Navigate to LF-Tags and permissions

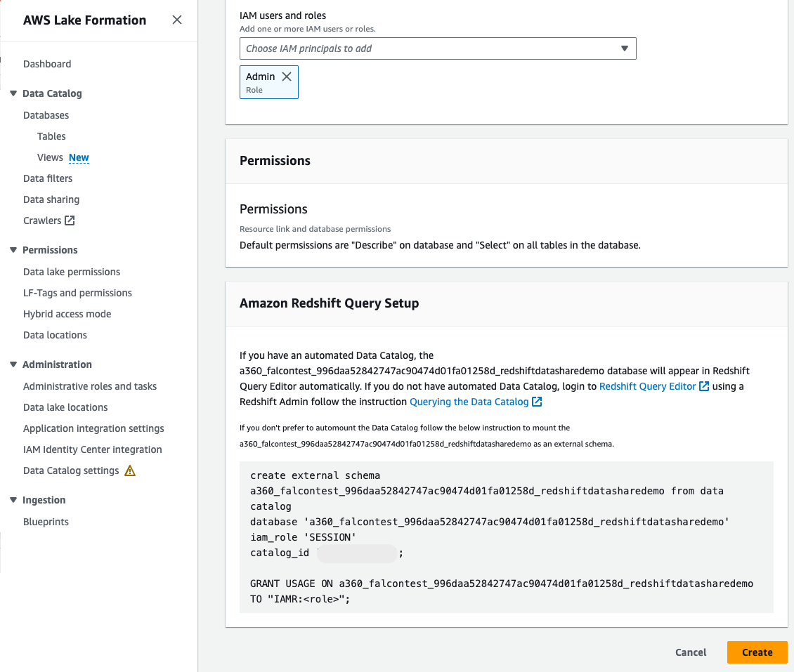click(77, 293)
